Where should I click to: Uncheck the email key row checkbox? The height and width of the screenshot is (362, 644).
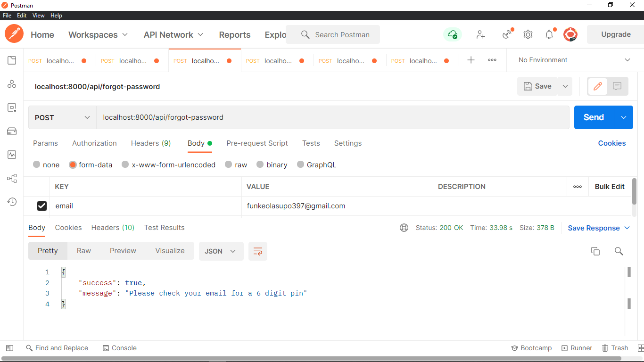tap(42, 206)
